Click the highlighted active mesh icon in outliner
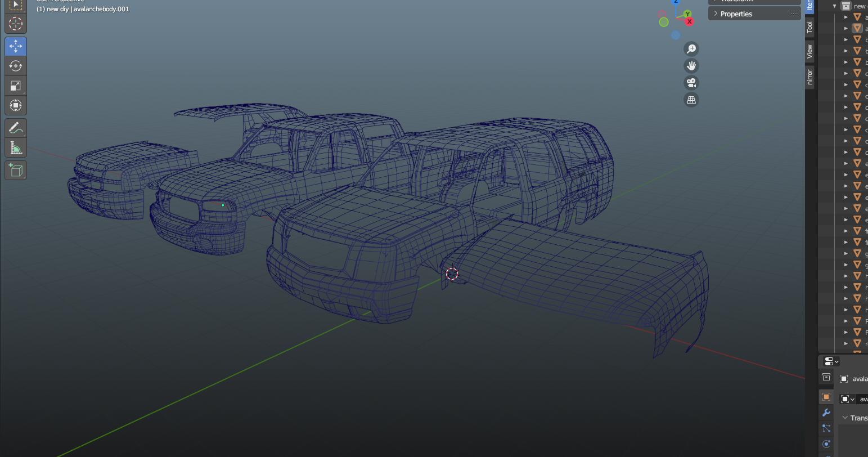Screen dimensions: 868x457 click(x=857, y=28)
